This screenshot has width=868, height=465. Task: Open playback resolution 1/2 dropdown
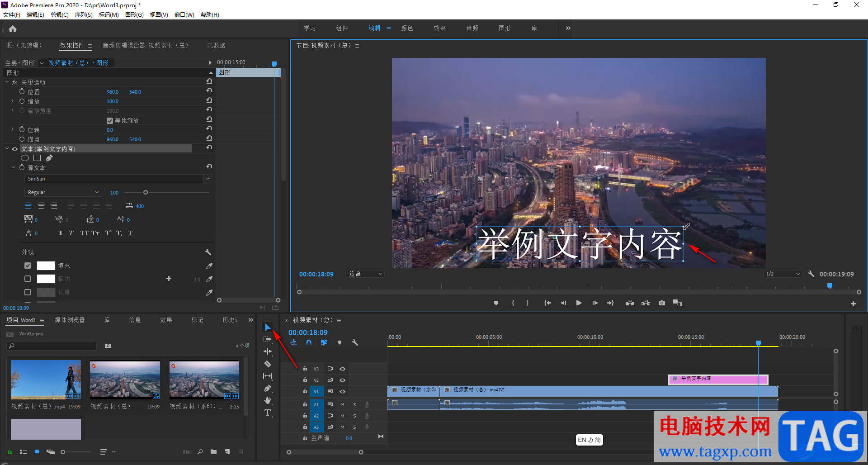[783, 274]
